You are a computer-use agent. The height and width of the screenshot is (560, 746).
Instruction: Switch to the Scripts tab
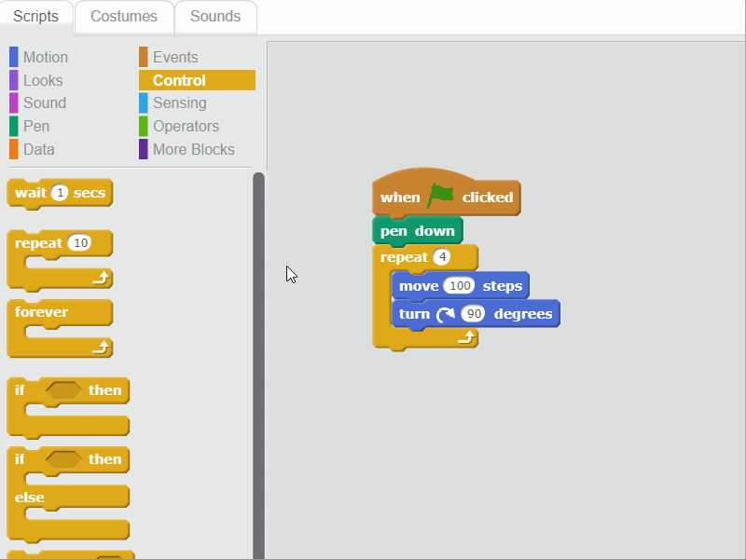(36, 17)
